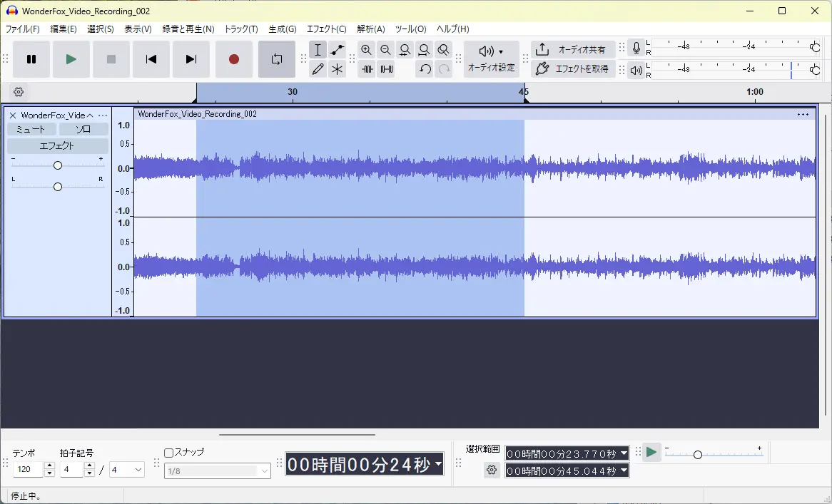Start recording with the red Record button

point(234,59)
